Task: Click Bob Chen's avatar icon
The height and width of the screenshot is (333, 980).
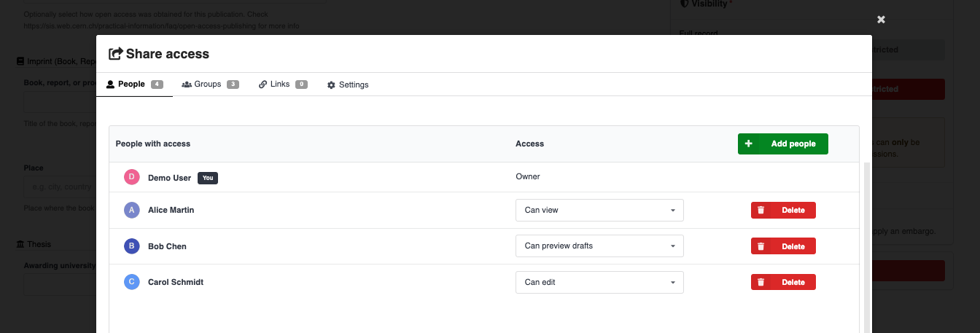Action: (131, 246)
